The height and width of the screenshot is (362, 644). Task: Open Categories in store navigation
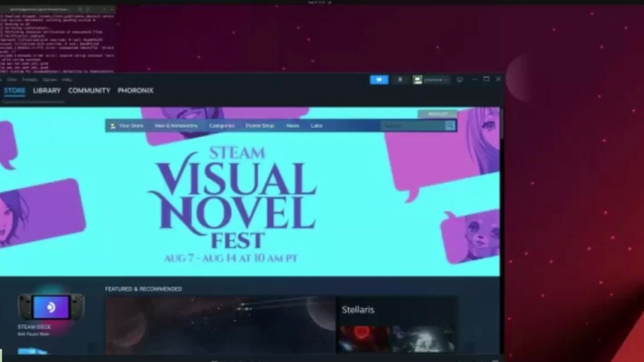[222, 126]
